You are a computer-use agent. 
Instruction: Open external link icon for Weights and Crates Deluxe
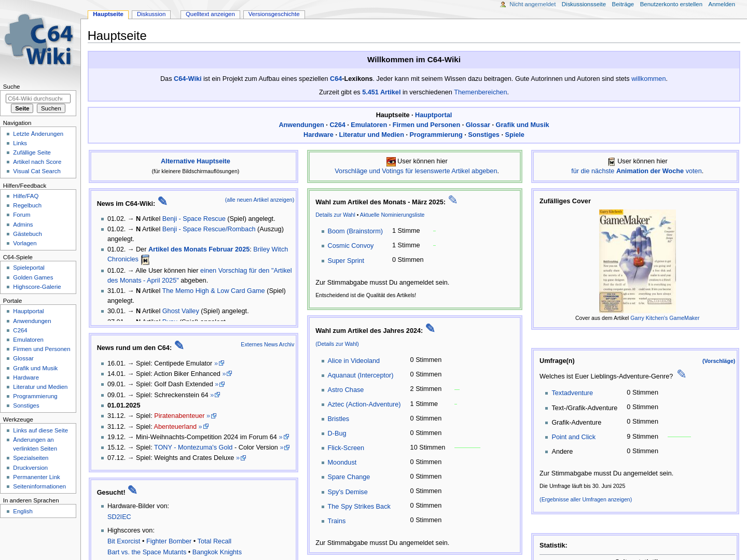point(243,458)
